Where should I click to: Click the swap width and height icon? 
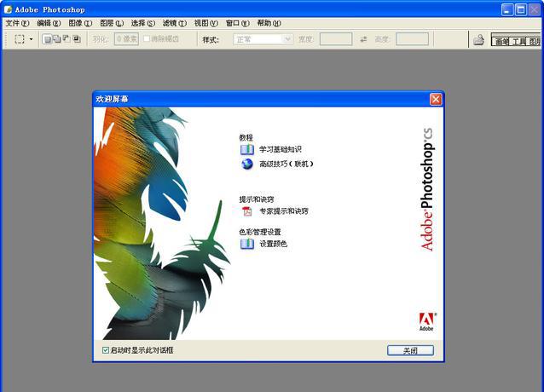[x=363, y=39]
